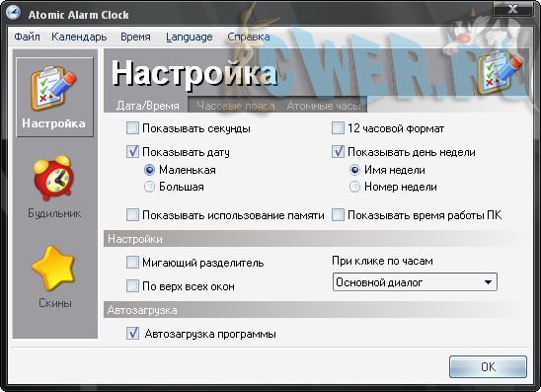Select the Имя недели radio button
This screenshot has height=392, width=541.
point(354,170)
